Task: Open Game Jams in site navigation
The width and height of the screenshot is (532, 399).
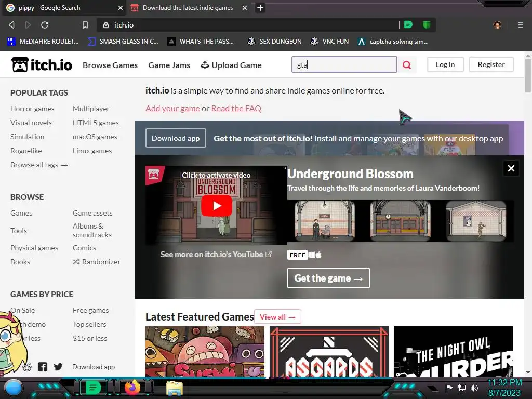Action: coord(169,65)
